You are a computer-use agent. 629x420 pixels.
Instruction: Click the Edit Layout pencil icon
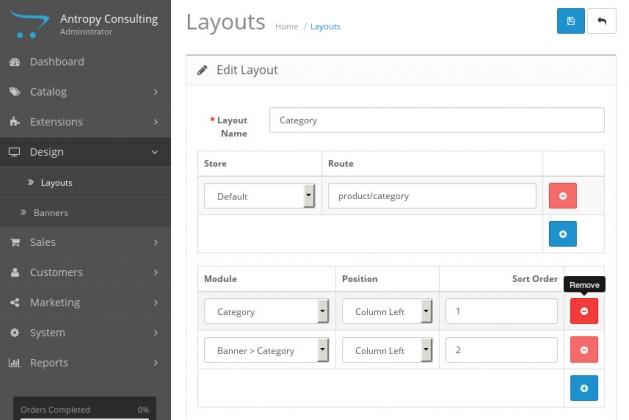click(x=202, y=70)
